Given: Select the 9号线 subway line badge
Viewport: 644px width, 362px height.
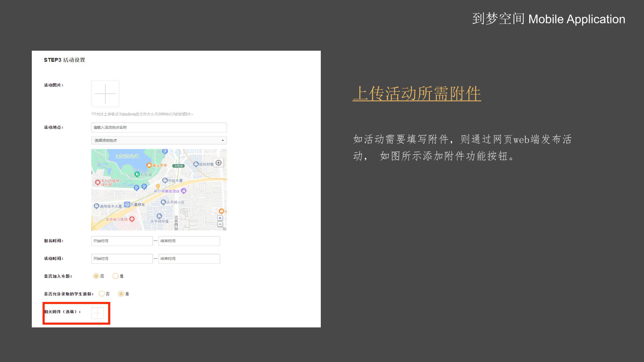Looking at the screenshot, I should point(178,166).
